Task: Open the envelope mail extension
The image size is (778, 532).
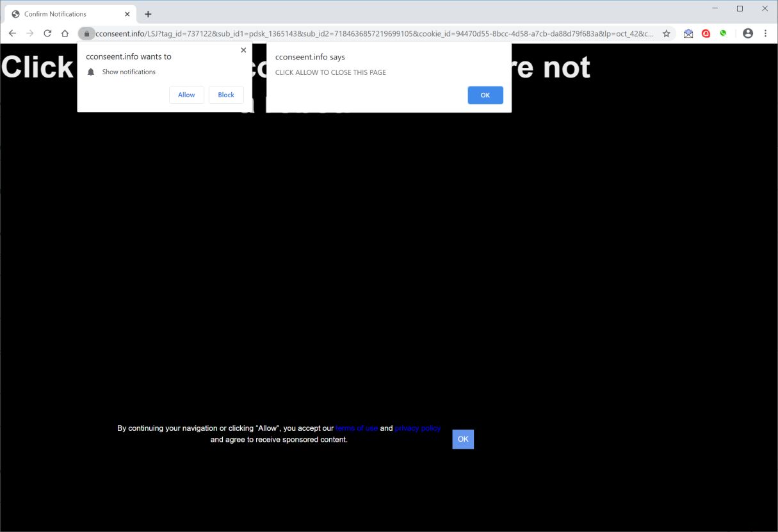Action: [x=688, y=33]
